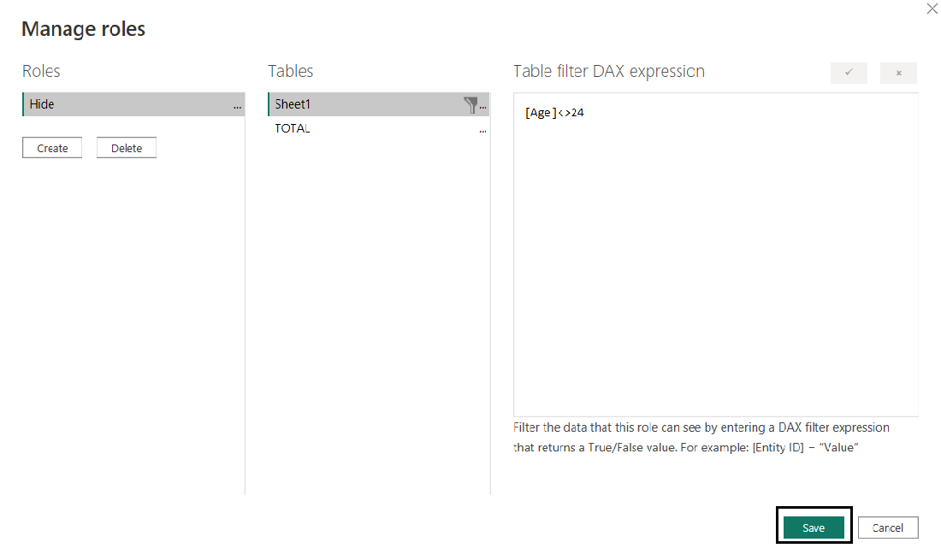Image resolution: width=941 pixels, height=560 pixels.
Task: Open the ellipsis menu for TOTAL table
Action: pyautogui.click(x=483, y=129)
